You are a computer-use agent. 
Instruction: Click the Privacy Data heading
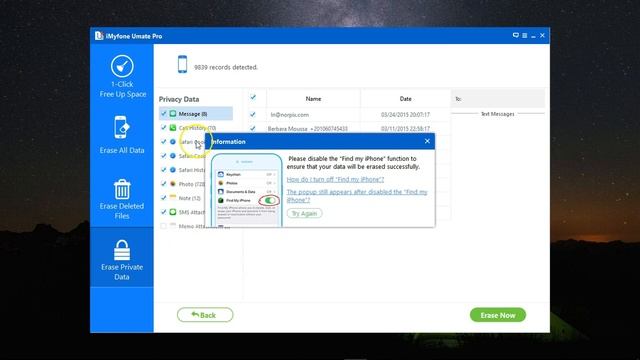click(179, 99)
